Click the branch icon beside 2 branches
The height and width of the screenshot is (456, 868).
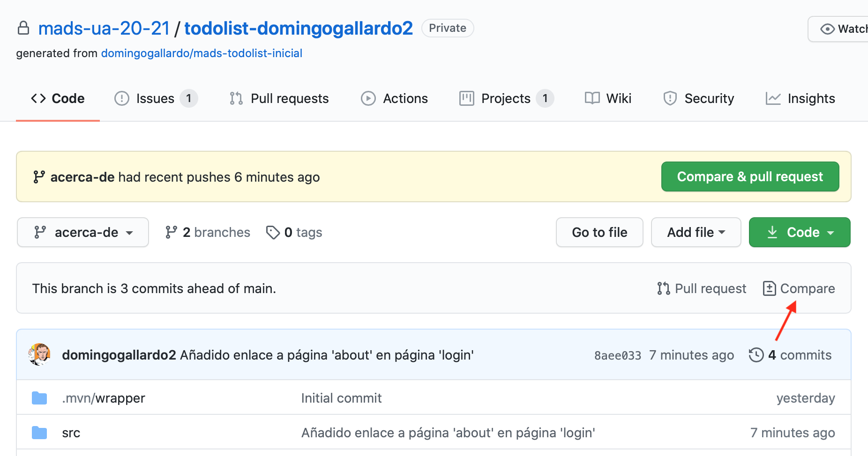click(x=171, y=232)
